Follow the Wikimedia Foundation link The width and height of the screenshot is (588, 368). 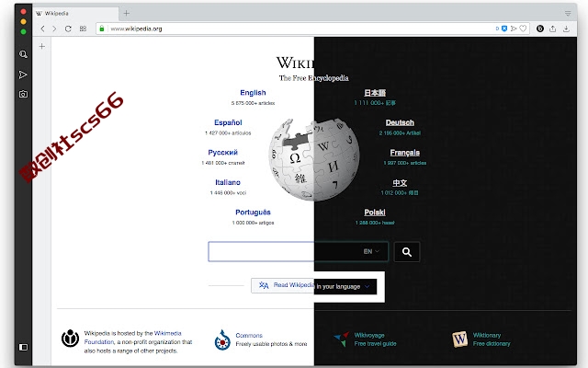pyautogui.click(x=133, y=338)
